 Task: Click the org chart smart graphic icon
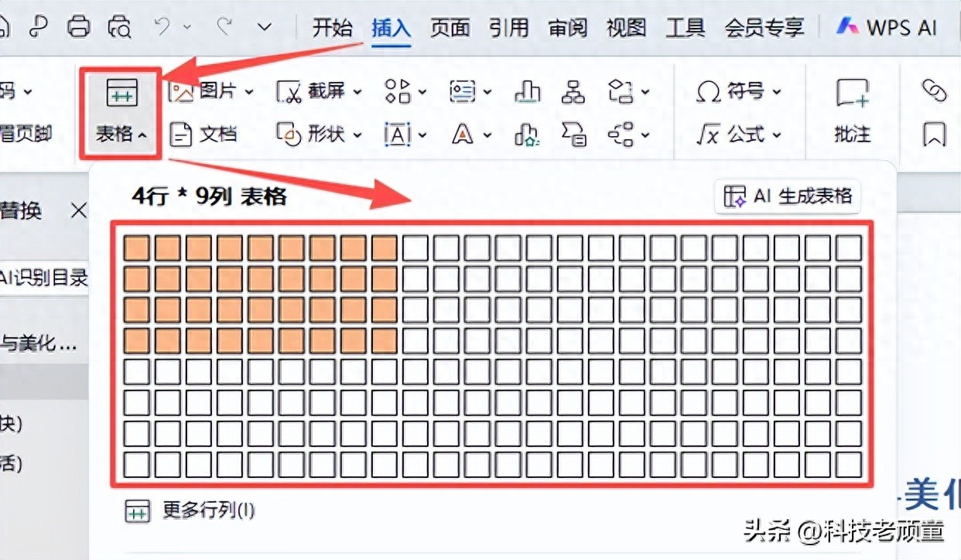[x=573, y=91]
